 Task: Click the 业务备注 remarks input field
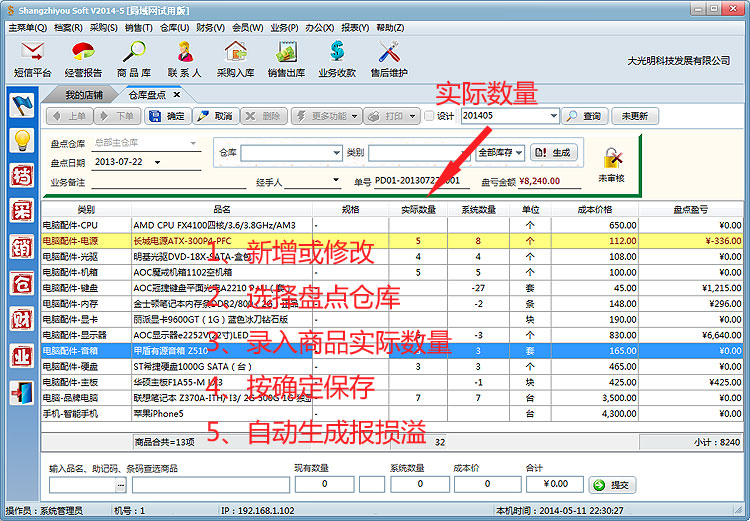[x=168, y=182]
